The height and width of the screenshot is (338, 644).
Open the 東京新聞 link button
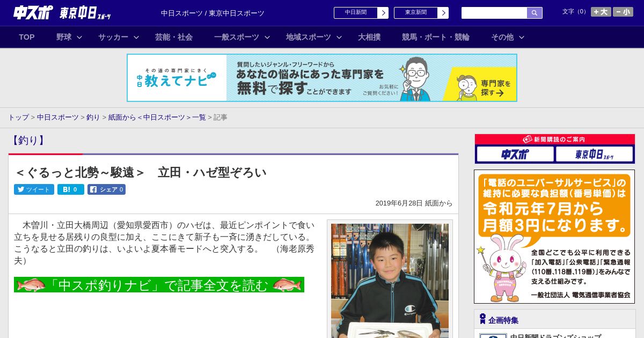pos(421,13)
